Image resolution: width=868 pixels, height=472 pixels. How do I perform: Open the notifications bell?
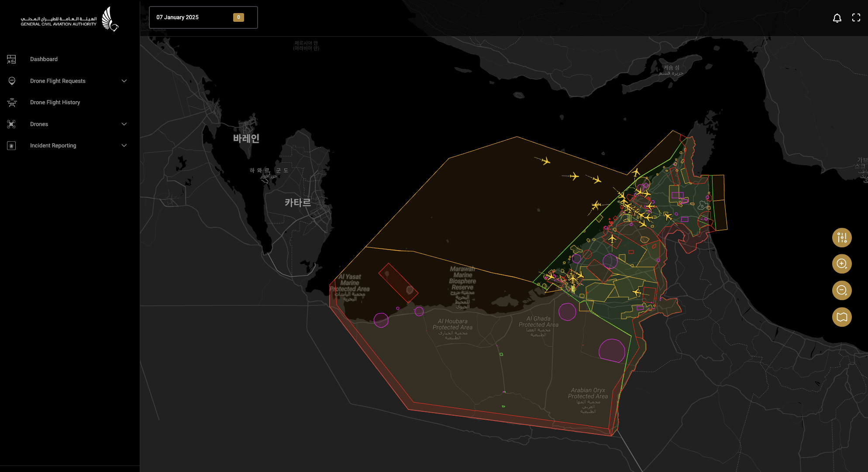pos(837,18)
